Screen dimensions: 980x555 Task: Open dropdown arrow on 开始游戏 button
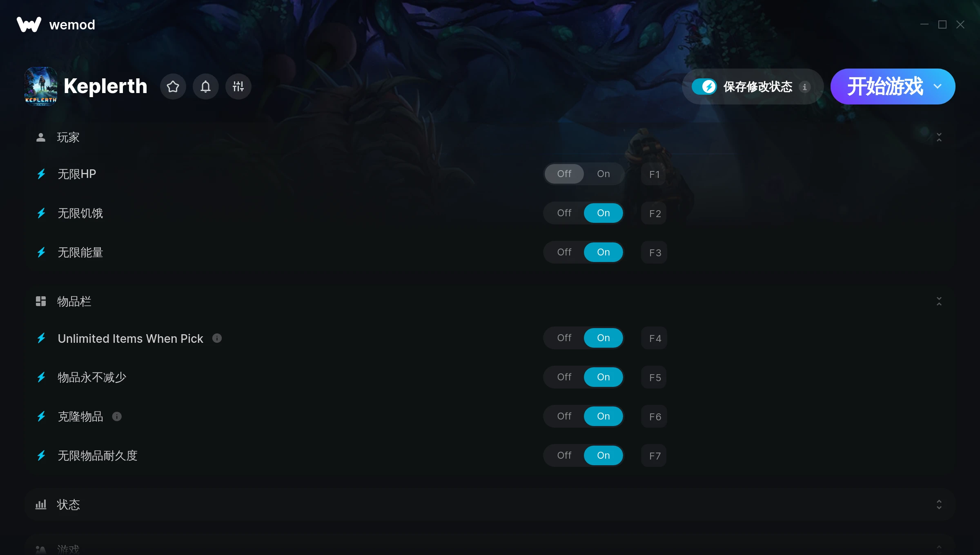point(938,87)
